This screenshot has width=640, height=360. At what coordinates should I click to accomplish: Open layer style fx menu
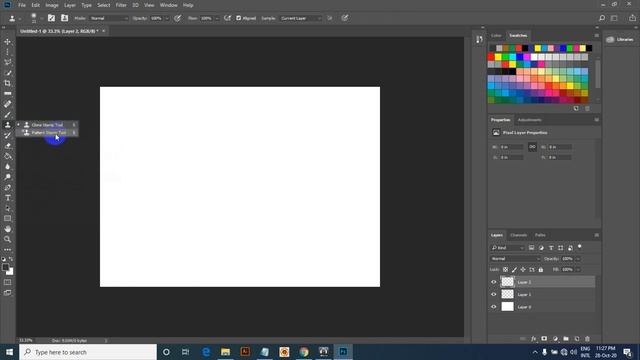[533, 339]
